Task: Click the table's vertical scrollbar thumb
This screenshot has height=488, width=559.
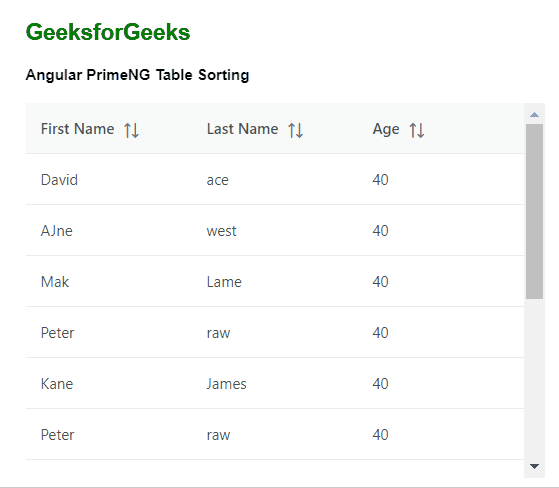Action: coord(534,211)
